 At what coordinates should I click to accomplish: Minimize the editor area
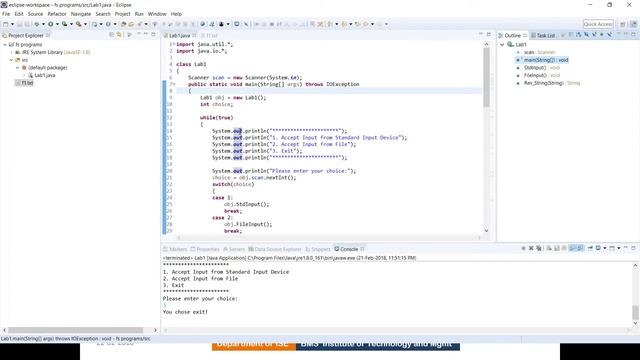point(480,34)
